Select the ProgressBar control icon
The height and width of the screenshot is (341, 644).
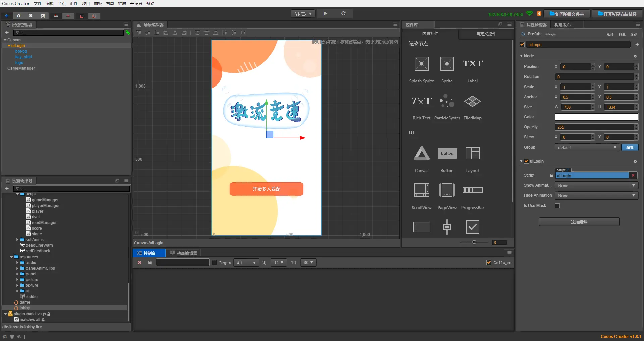pos(472,190)
